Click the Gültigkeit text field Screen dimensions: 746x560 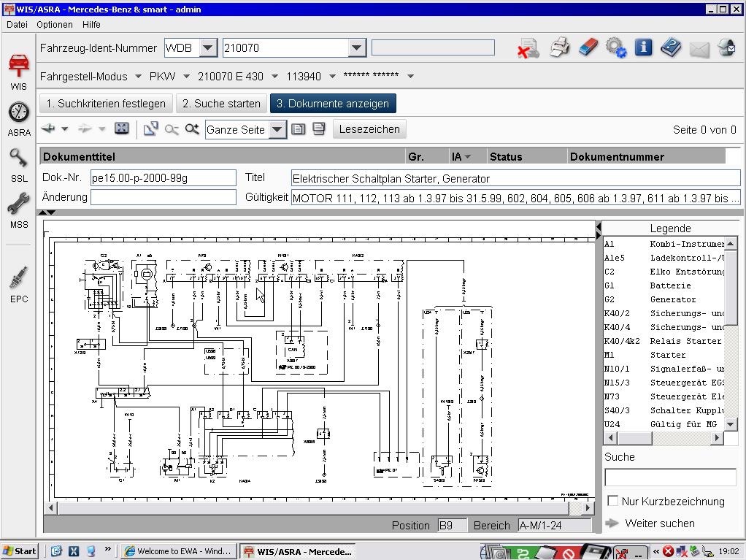click(515, 198)
